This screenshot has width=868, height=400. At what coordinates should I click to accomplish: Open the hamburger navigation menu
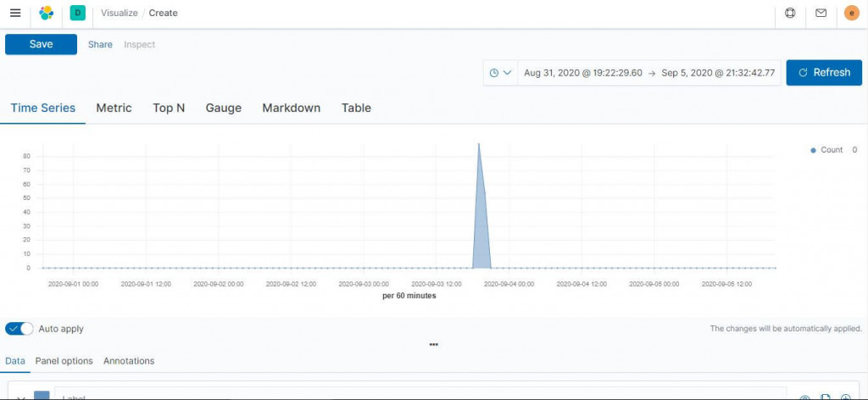[15, 13]
